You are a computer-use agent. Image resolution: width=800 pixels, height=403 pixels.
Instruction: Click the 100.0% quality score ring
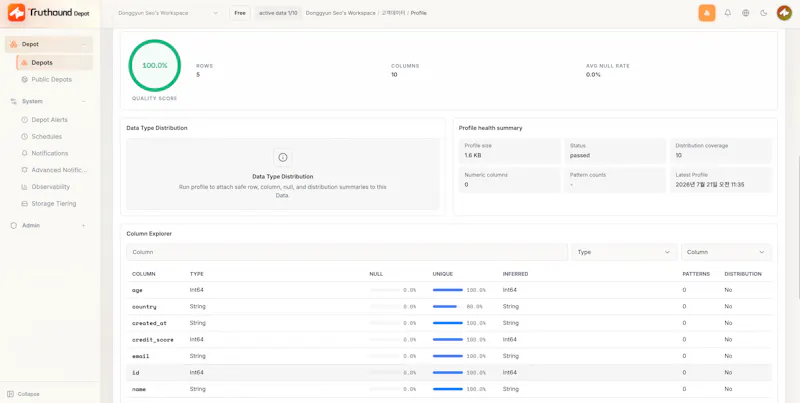(155, 65)
